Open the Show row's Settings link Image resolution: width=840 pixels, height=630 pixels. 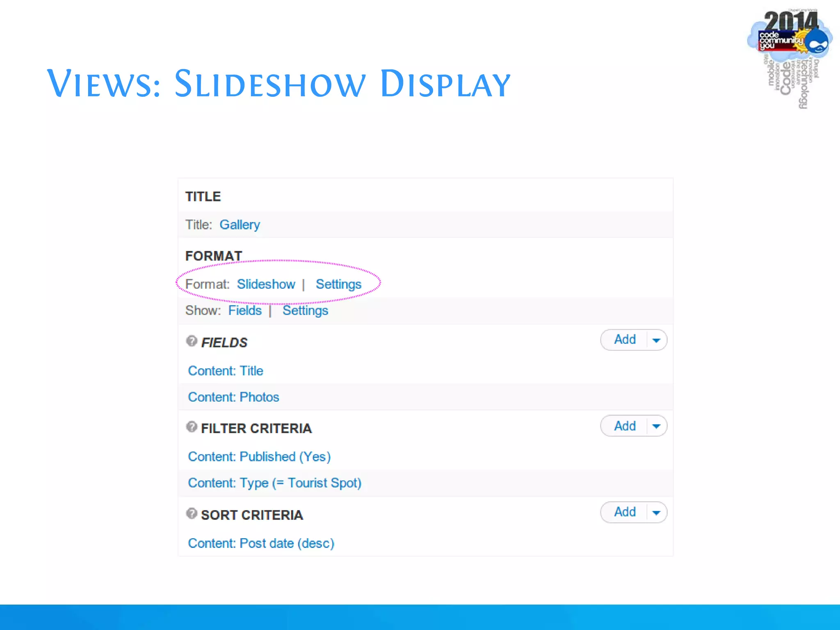(305, 310)
